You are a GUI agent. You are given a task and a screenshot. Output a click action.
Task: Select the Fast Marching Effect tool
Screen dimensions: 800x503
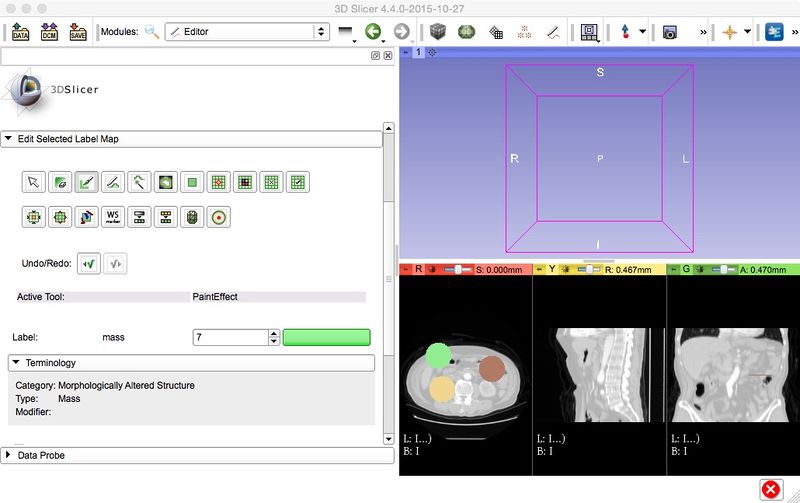click(218, 217)
